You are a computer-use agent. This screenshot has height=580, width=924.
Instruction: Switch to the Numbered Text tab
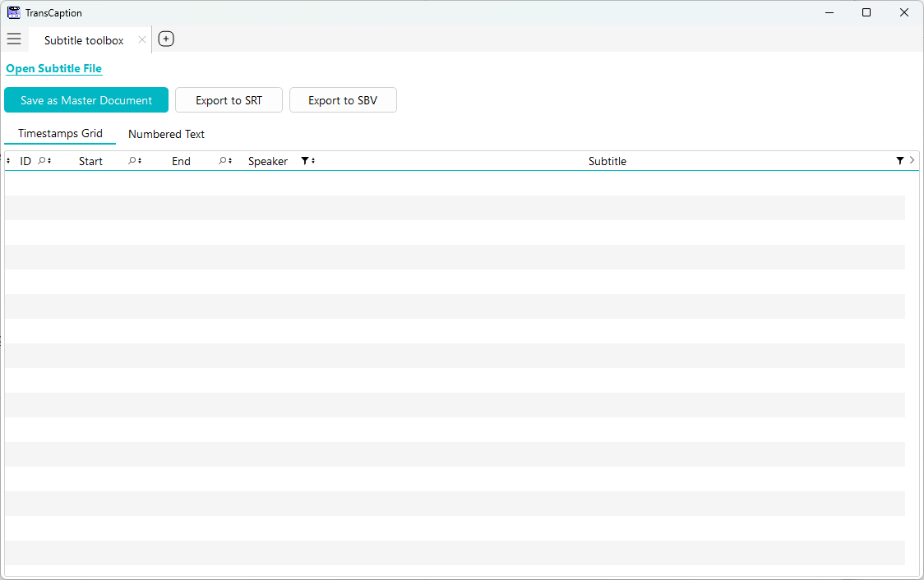click(166, 134)
